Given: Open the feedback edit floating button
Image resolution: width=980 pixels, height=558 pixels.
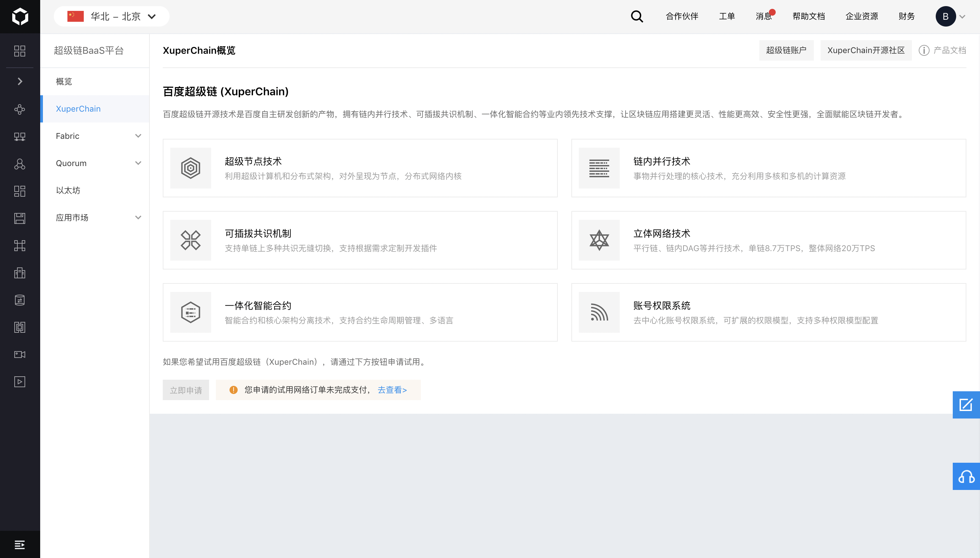Looking at the screenshot, I should click(966, 405).
